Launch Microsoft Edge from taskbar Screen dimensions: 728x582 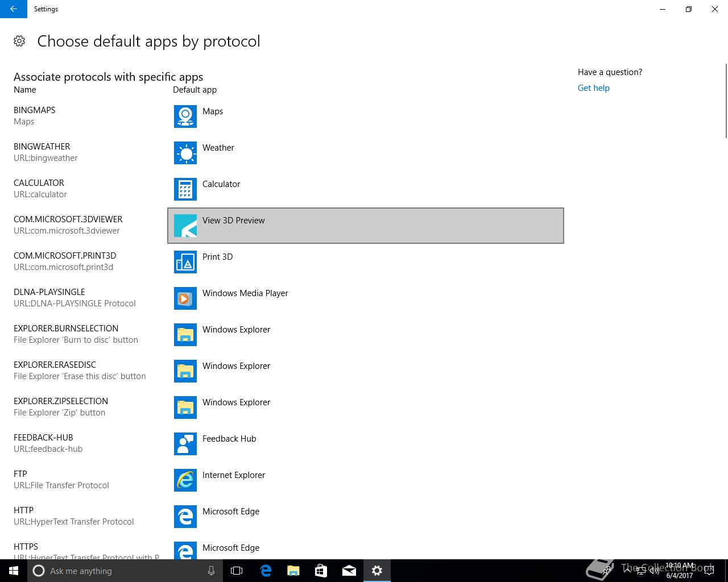pyautogui.click(x=266, y=571)
